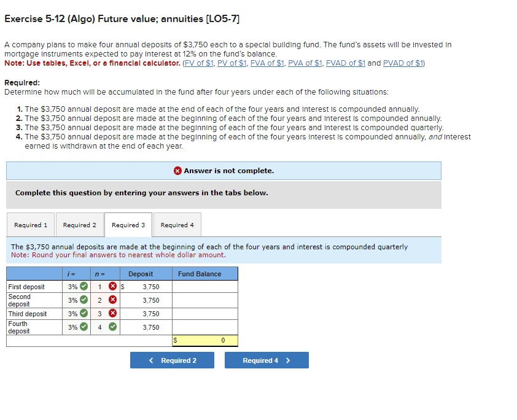The image size is (517, 420).
Task: Switch to the Required 4 tab
Action: (x=177, y=225)
